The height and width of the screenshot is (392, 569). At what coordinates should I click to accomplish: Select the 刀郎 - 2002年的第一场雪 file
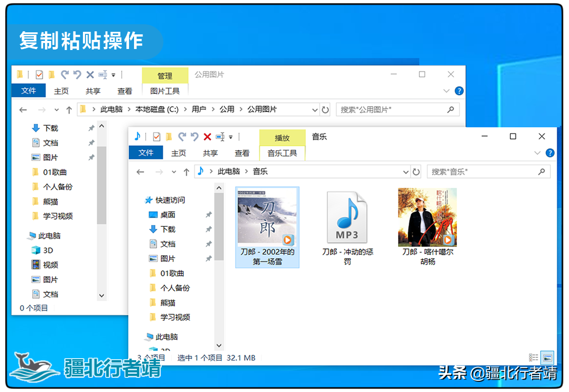point(268,227)
